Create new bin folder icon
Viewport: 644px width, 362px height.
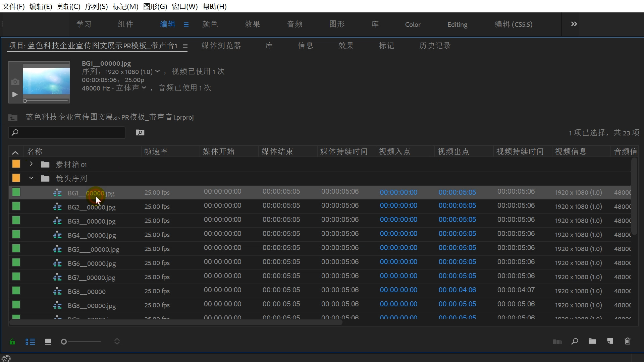[x=592, y=341]
